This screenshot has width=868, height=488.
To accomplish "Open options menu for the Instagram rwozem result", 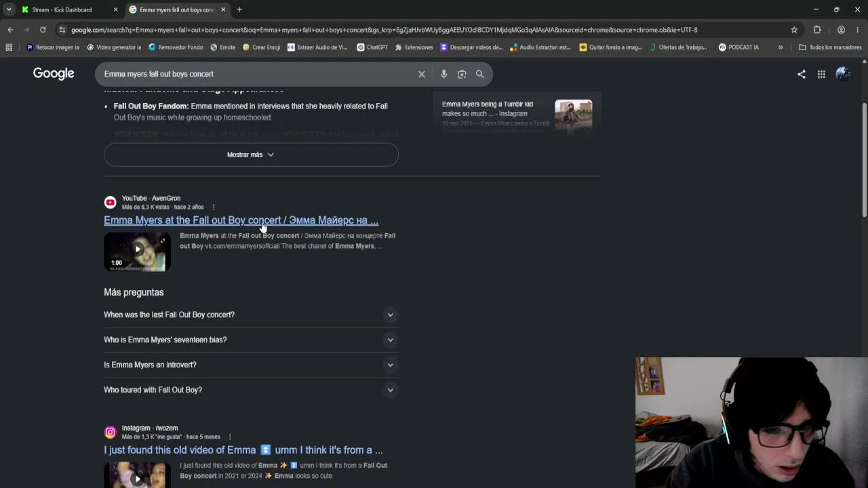I will point(230,437).
